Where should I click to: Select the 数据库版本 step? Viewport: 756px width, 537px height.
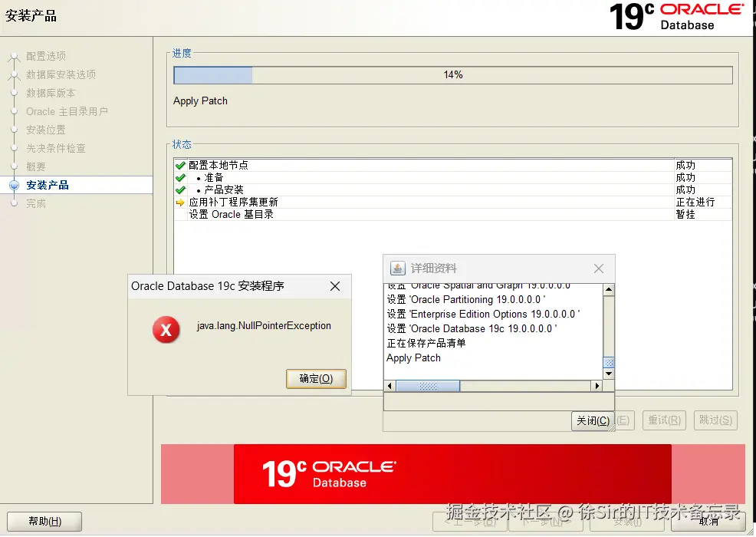point(51,93)
